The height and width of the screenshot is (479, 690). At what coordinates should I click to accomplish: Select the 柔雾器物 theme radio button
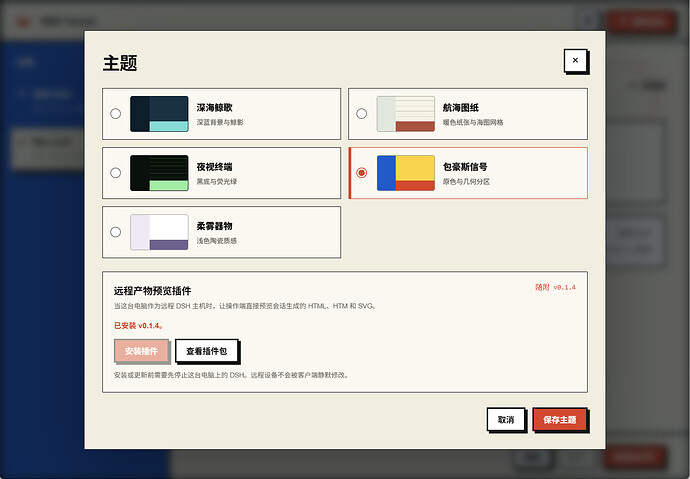[115, 232]
